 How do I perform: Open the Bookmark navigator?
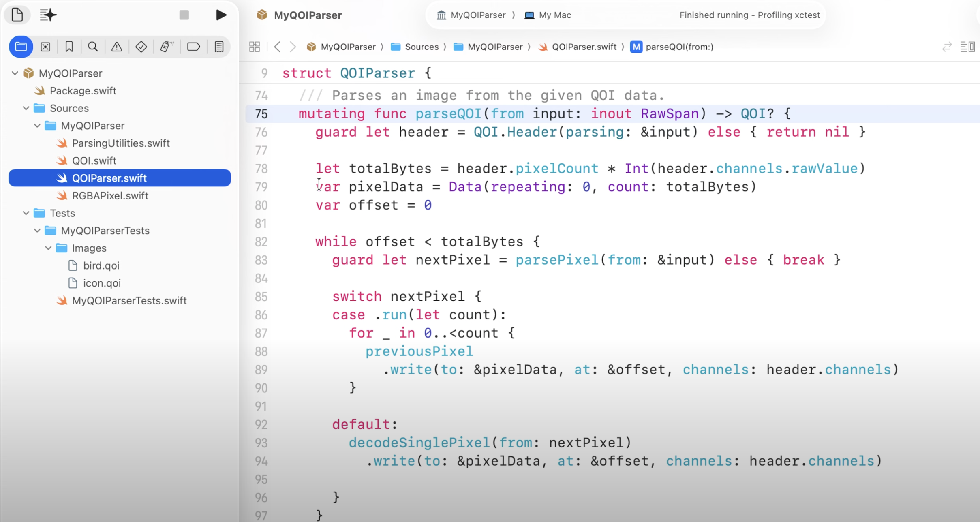[x=69, y=47]
